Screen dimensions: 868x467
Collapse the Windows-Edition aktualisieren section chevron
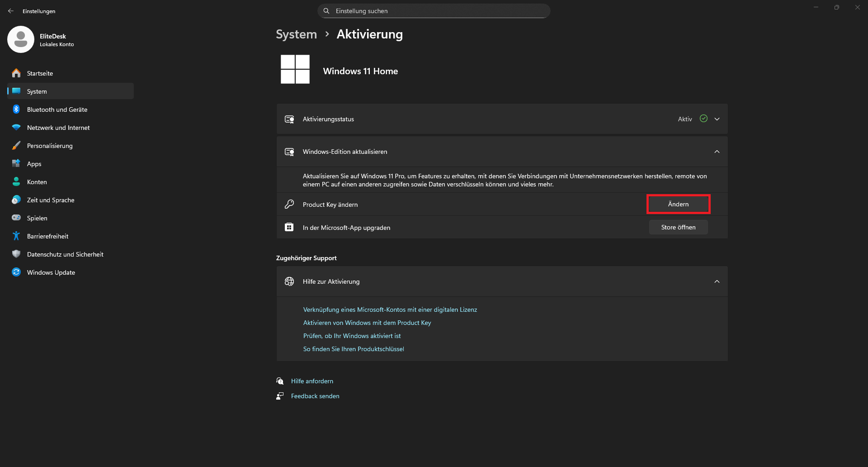(x=717, y=152)
